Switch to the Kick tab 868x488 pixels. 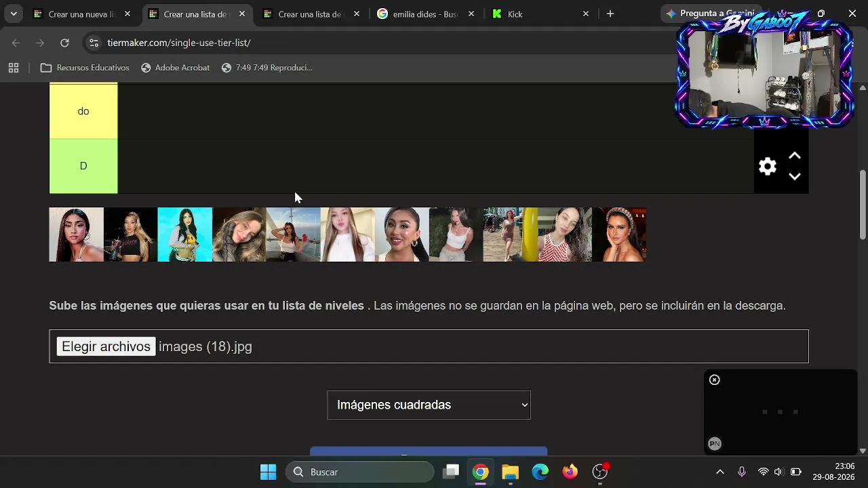(x=541, y=14)
